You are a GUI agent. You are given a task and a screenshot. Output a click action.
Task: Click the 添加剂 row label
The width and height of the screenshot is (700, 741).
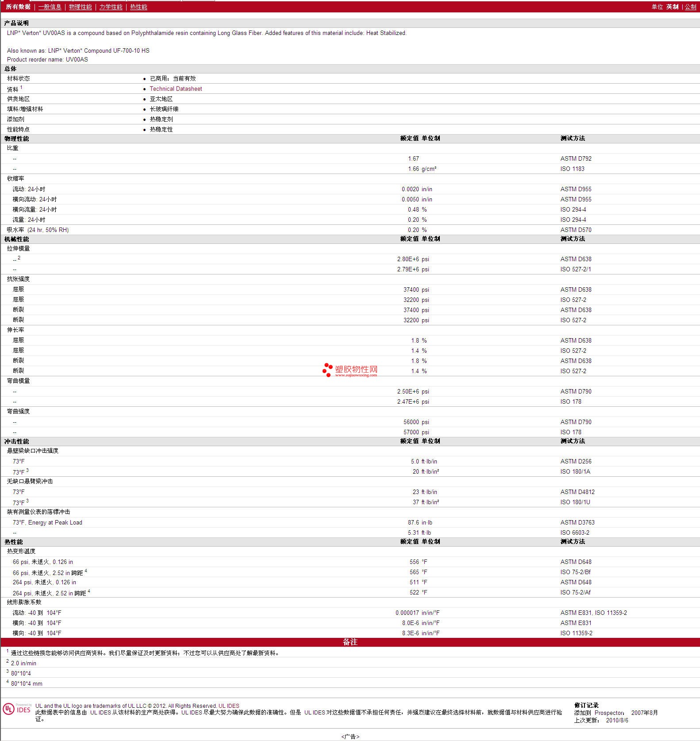tap(15, 119)
